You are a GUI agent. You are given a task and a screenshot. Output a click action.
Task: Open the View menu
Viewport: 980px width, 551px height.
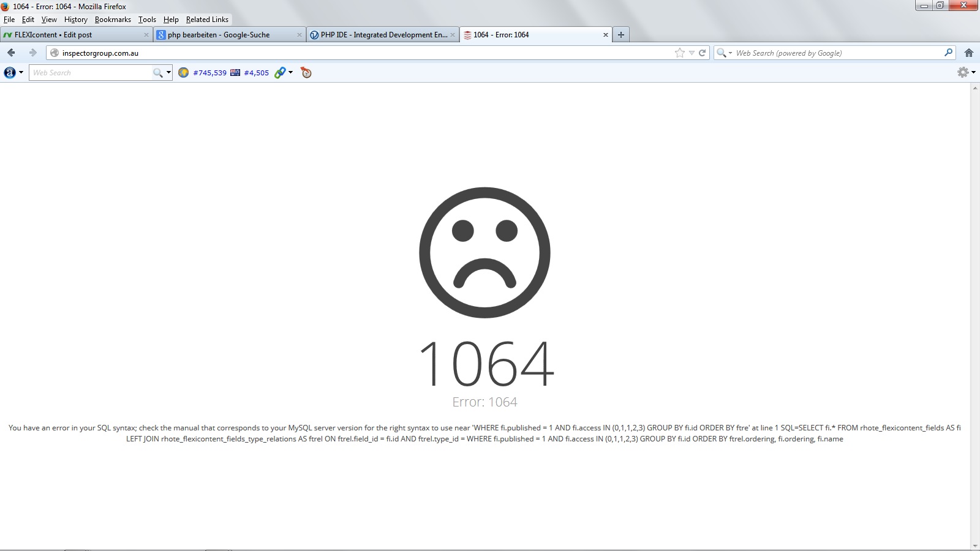pos(49,20)
